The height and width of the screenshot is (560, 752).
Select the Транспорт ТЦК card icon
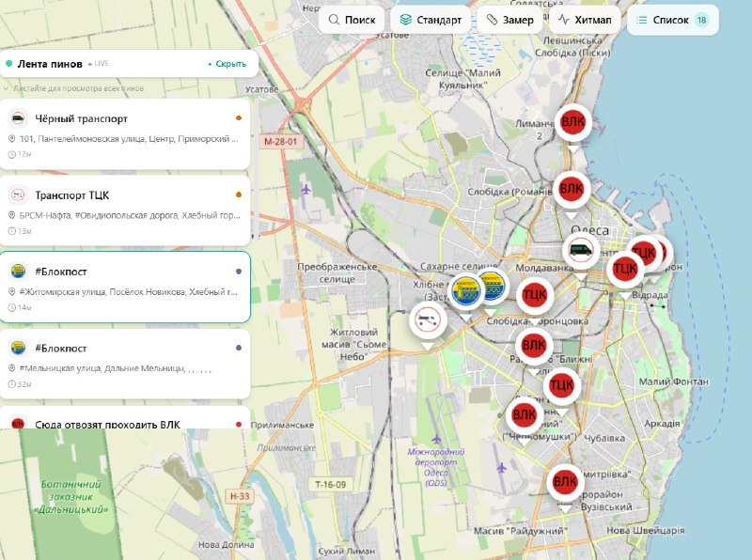coord(18,194)
